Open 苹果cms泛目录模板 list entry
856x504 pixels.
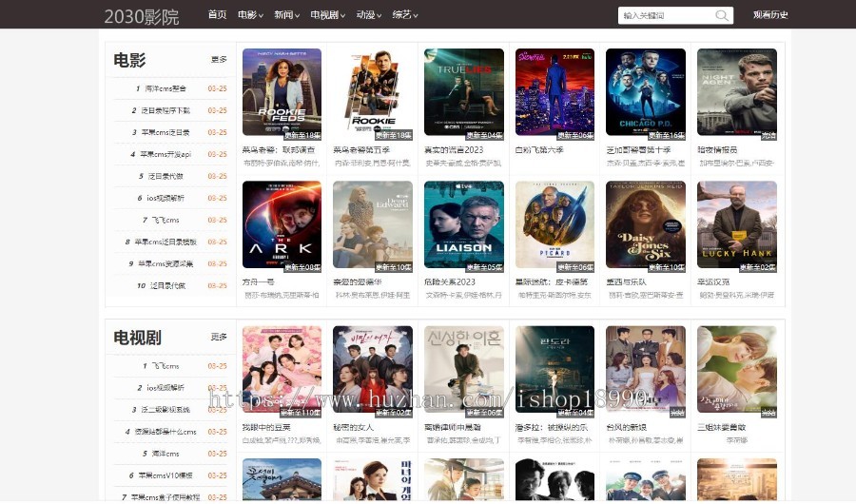[x=165, y=242]
